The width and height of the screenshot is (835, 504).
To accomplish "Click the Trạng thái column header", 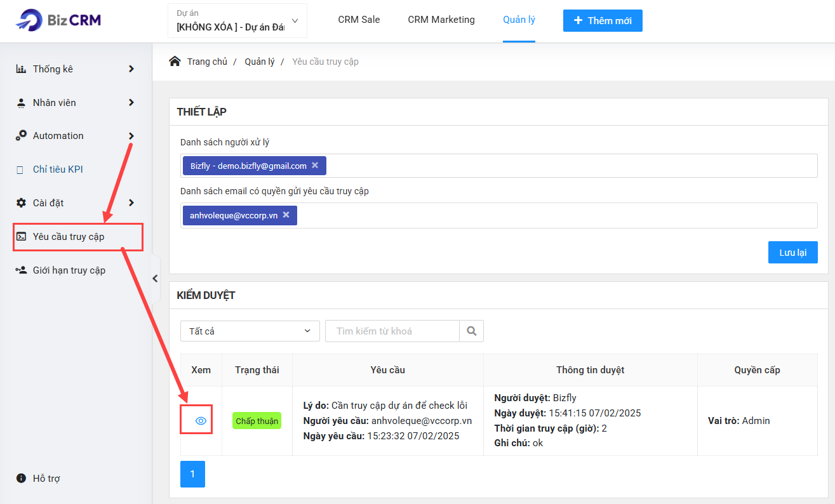I will click(257, 370).
